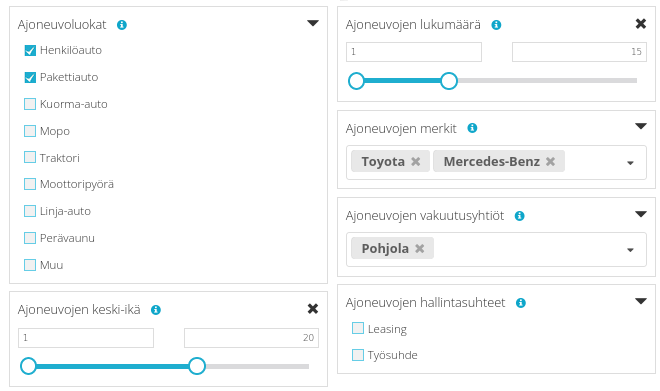The width and height of the screenshot is (660, 391).
Task: Uncheck the Henkilöauto checkbox
Action: tap(30, 51)
